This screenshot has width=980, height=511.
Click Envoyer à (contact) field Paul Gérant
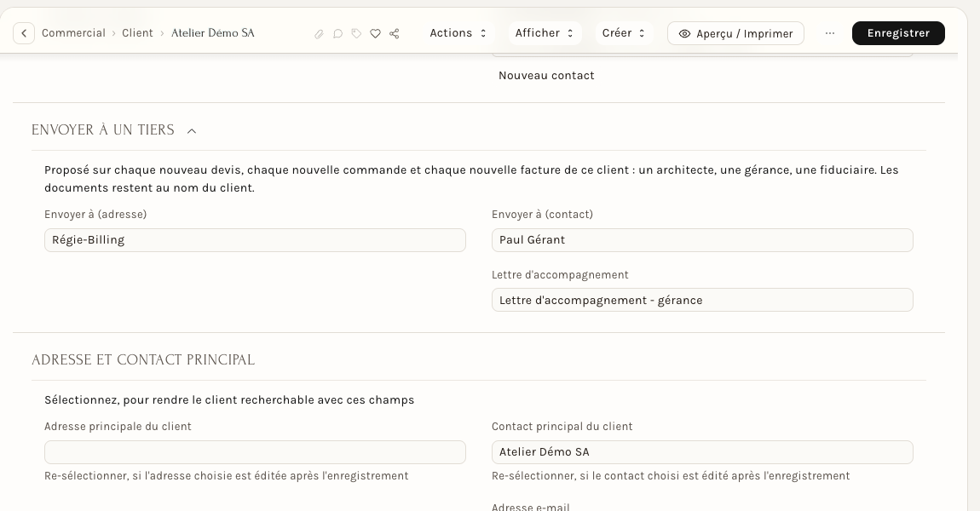(x=702, y=240)
